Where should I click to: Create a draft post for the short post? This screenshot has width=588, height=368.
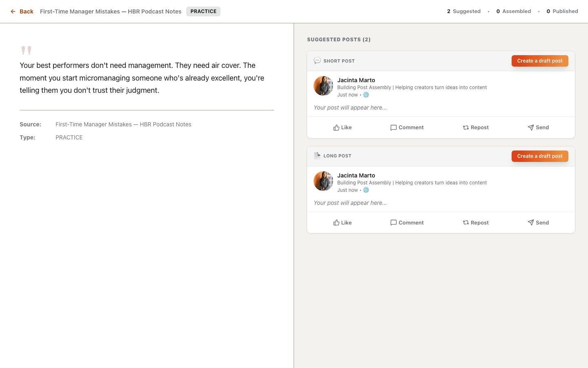540,61
